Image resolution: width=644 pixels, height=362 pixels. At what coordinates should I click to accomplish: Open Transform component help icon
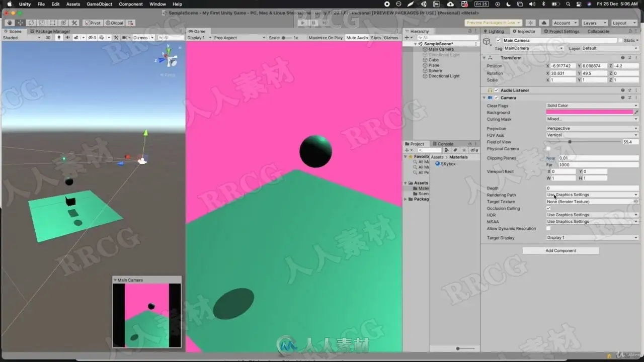tap(623, 58)
